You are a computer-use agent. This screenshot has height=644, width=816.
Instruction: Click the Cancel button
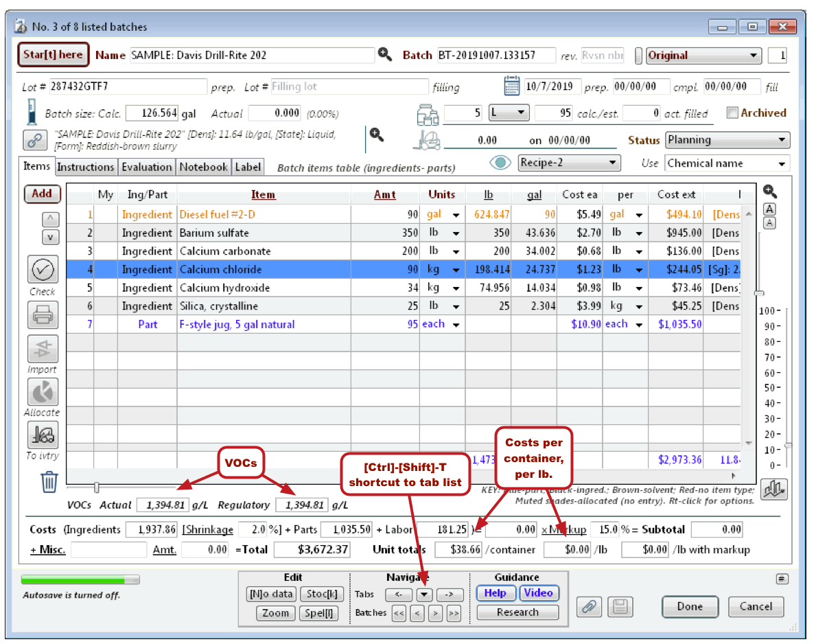(756, 606)
